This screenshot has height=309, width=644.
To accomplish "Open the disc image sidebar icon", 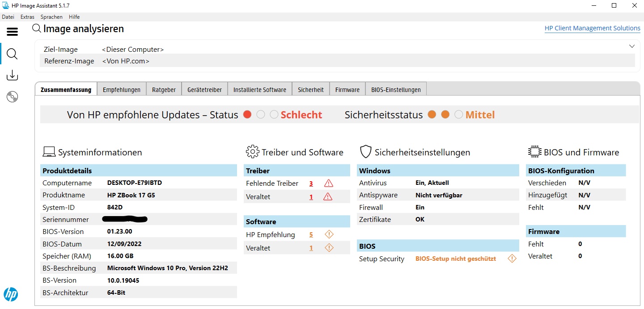I will pos(12,96).
